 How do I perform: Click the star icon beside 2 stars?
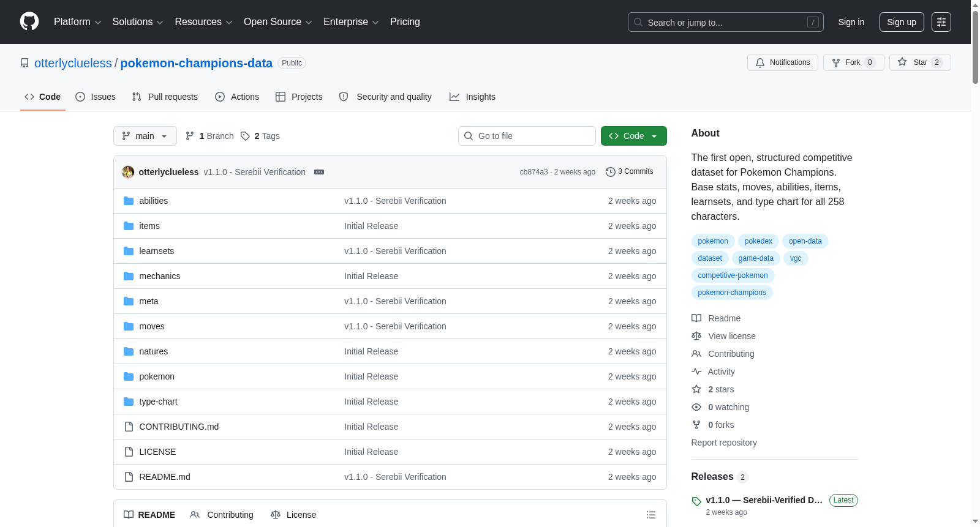(x=696, y=389)
